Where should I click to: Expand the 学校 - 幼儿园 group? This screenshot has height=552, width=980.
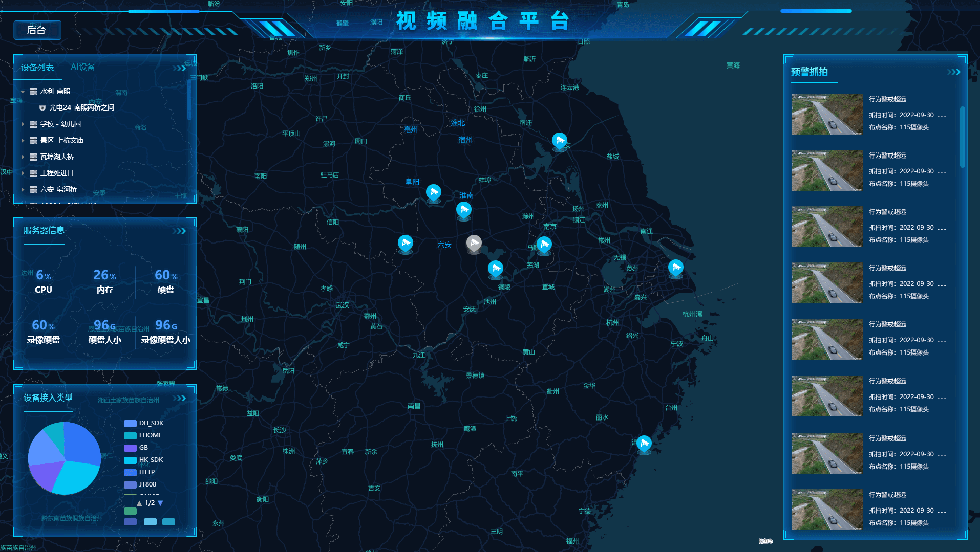pos(23,124)
